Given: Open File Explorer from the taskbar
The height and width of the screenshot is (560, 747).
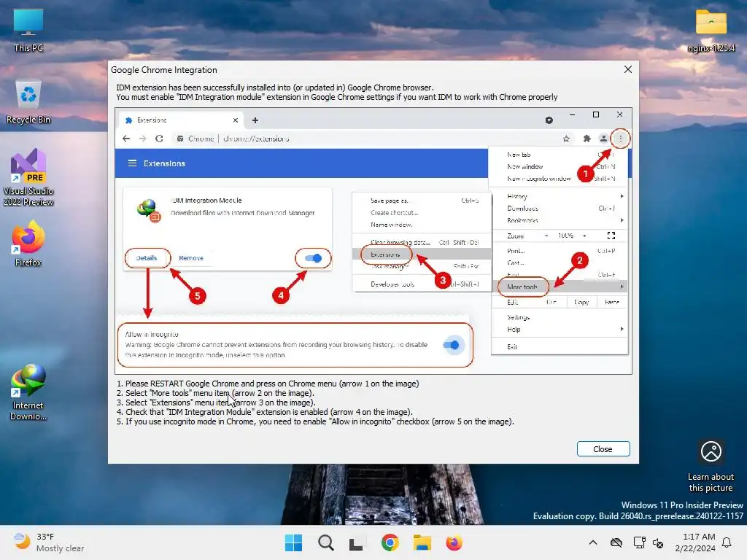Looking at the screenshot, I should point(422,542).
